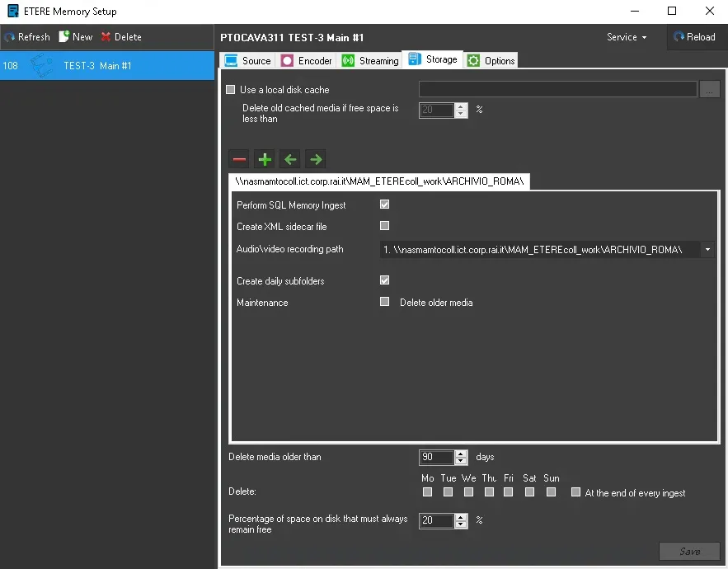Click the Refresh toolbar icon
728x569 pixels.
pyautogui.click(x=10, y=37)
